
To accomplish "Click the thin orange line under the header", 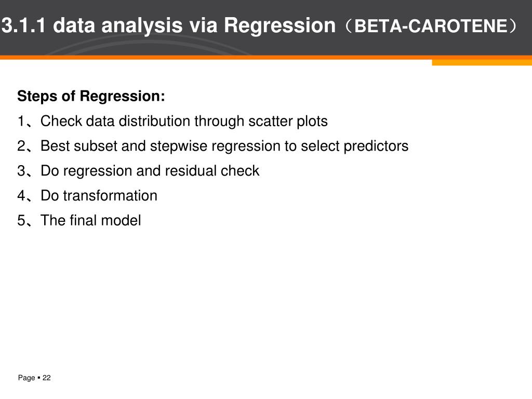I will 208,58.
